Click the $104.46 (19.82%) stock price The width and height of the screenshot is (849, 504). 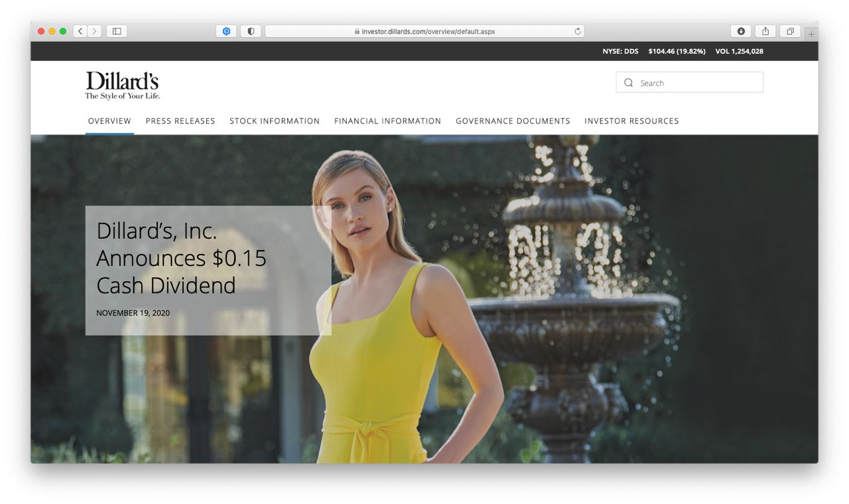coord(677,51)
